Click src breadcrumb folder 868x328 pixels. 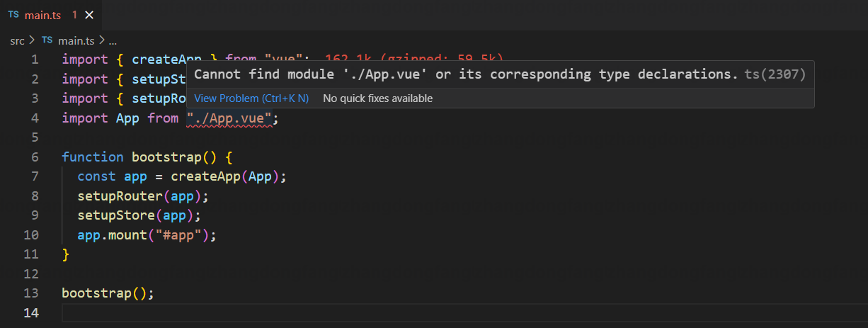pyautogui.click(x=17, y=40)
